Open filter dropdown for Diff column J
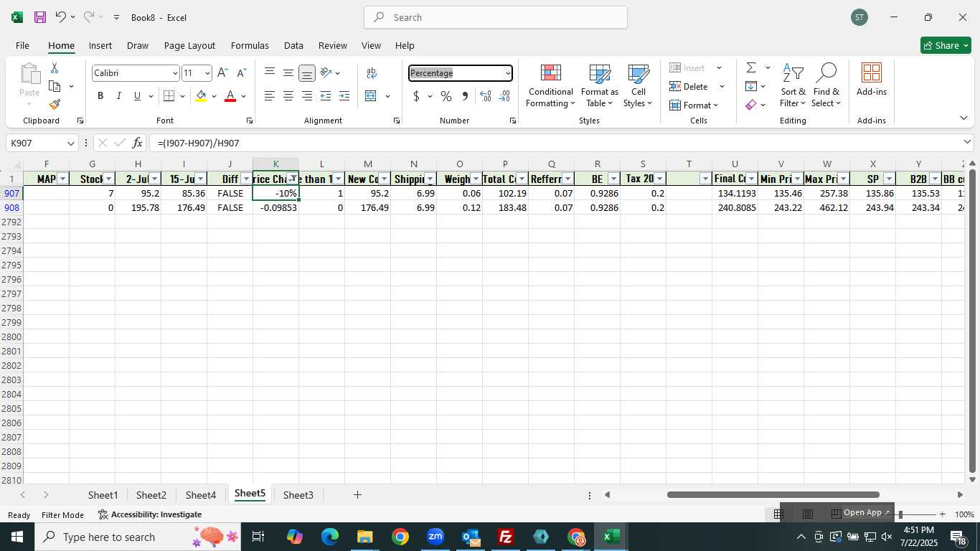Image resolution: width=980 pixels, height=551 pixels. click(247, 179)
